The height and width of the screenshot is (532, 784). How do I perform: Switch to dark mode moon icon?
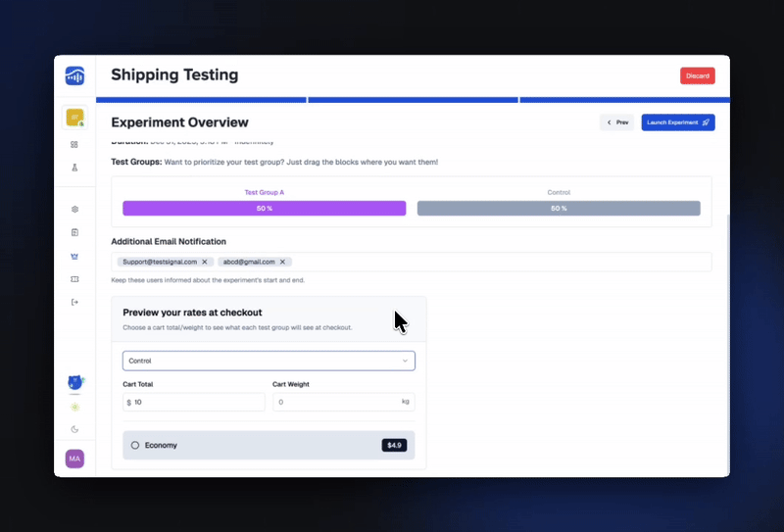click(x=74, y=429)
